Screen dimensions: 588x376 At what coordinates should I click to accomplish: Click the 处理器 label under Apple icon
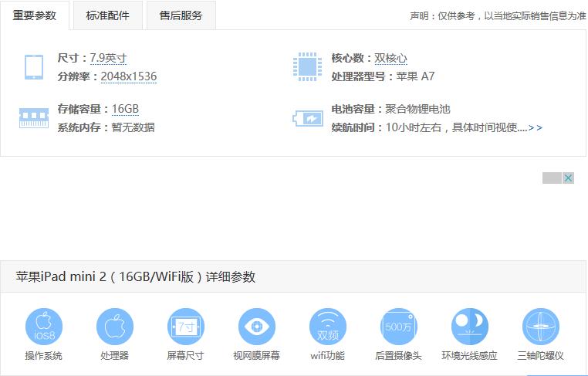tap(115, 355)
